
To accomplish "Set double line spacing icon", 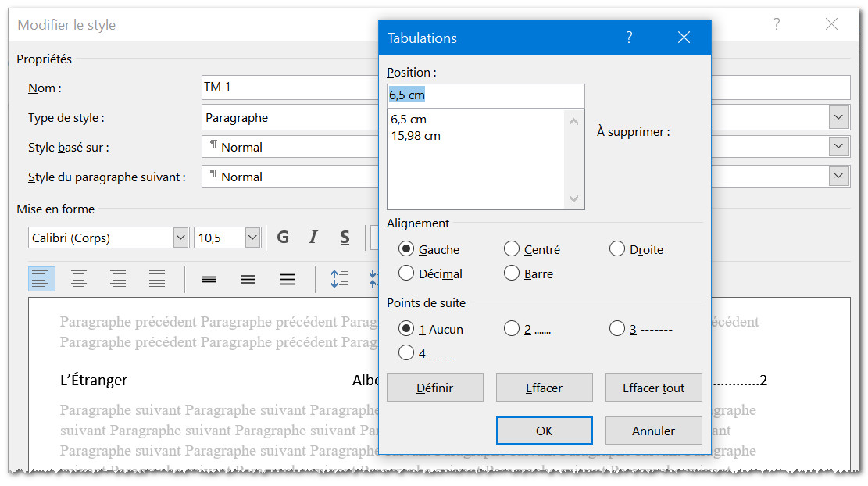I will click(x=288, y=279).
